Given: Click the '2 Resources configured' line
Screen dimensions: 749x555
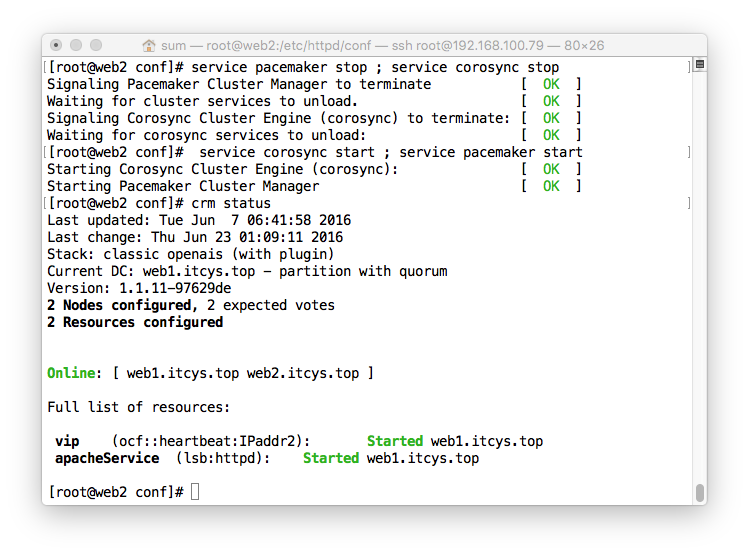Looking at the screenshot, I should 135,322.
